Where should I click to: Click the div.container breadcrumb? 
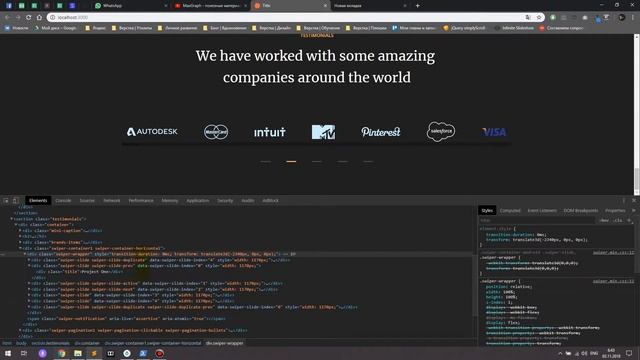tap(87, 343)
